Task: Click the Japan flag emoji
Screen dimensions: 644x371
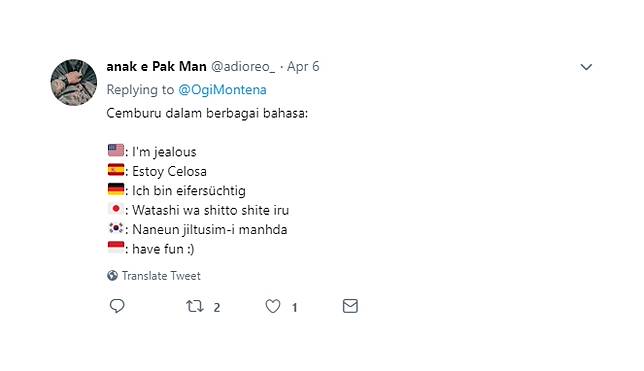Action: pyautogui.click(x=116, y=209)
